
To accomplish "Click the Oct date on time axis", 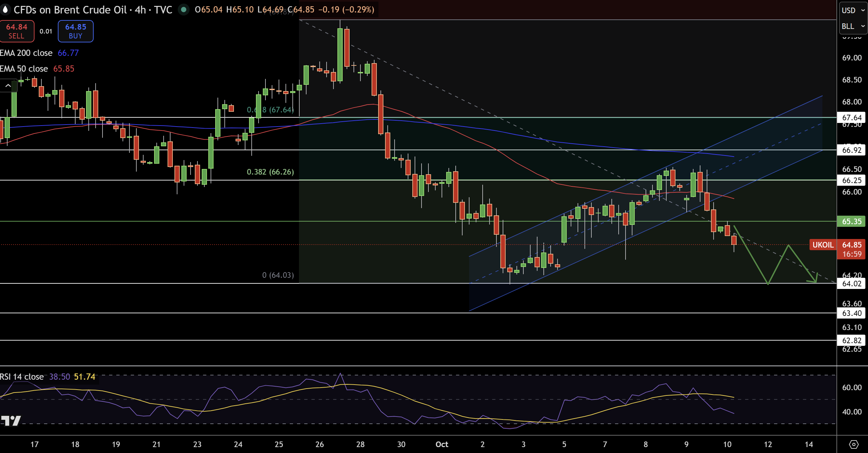I will point(442,444).
